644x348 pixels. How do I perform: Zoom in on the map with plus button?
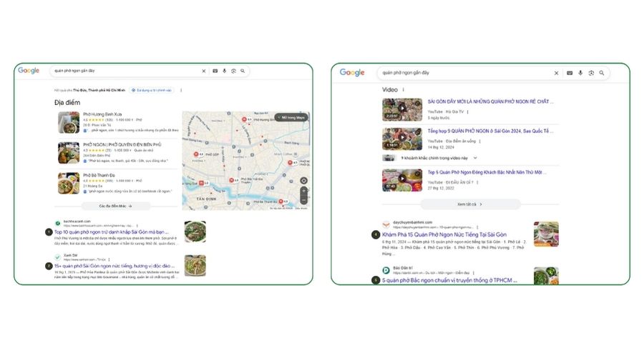304,191
